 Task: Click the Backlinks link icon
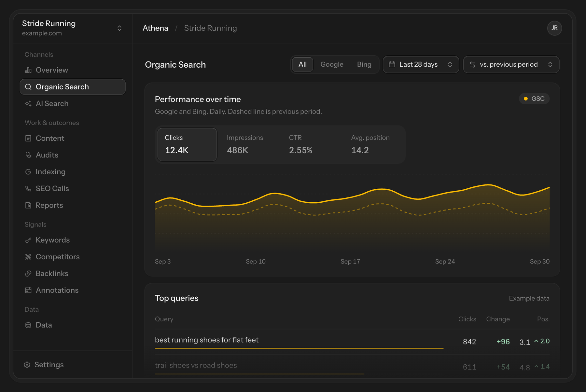point(28,274)
